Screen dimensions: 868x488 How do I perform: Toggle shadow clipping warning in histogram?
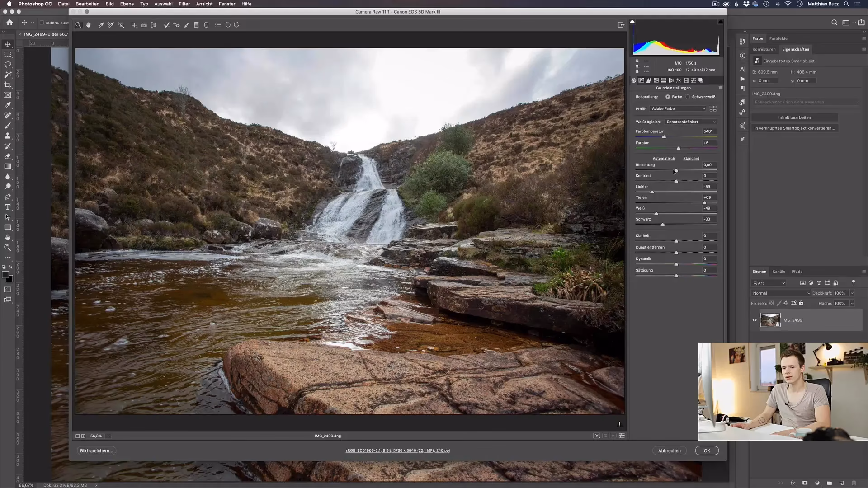tap(632, 22)
